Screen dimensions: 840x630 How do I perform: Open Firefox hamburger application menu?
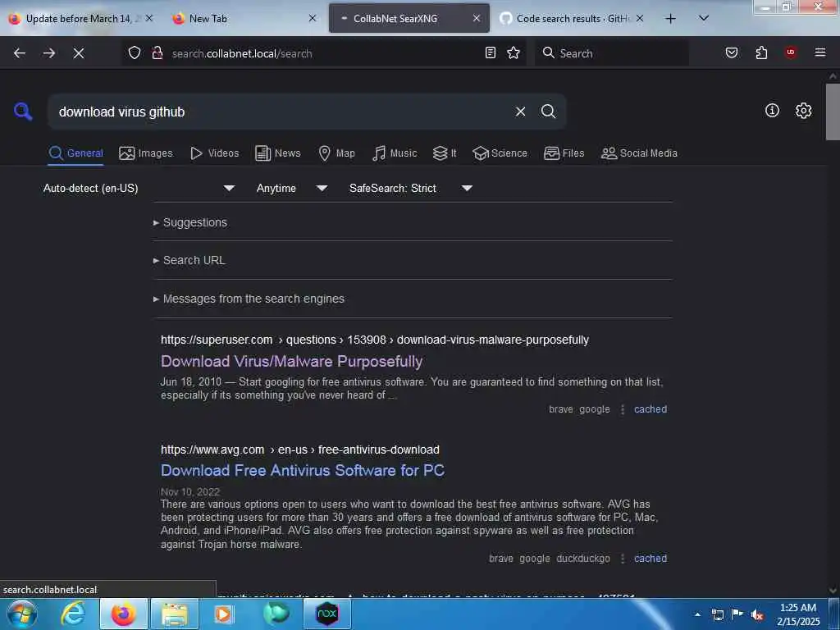(819, 52)
